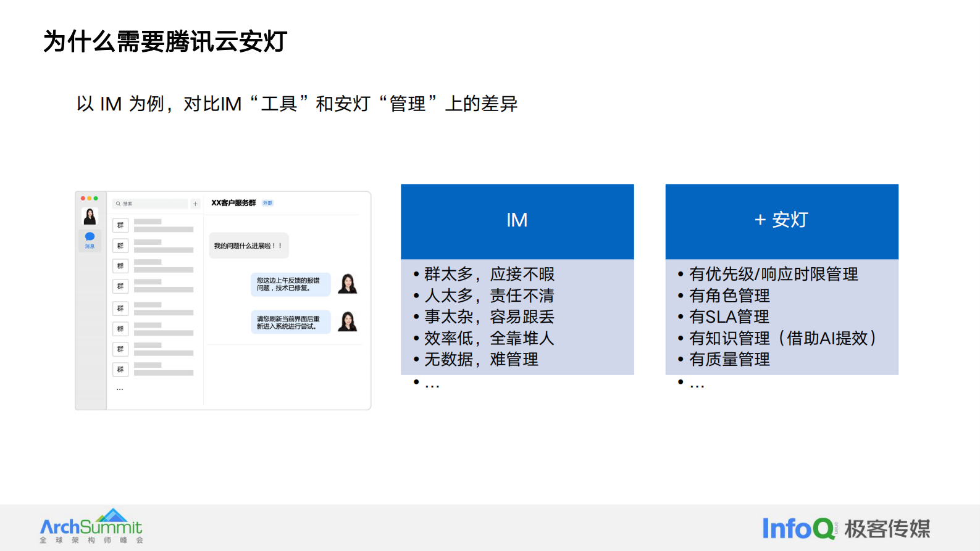Click the green maximize dot in the mockup

coord(96,198)
